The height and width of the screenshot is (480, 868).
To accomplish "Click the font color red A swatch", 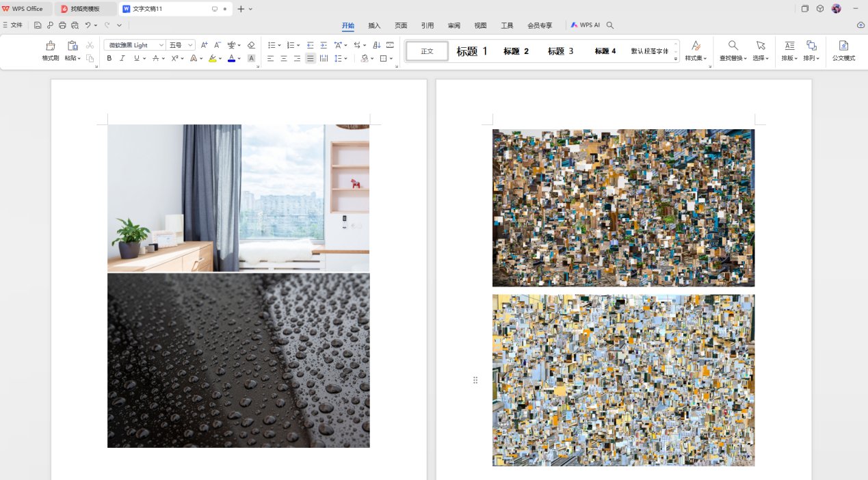I will point(231,59).
